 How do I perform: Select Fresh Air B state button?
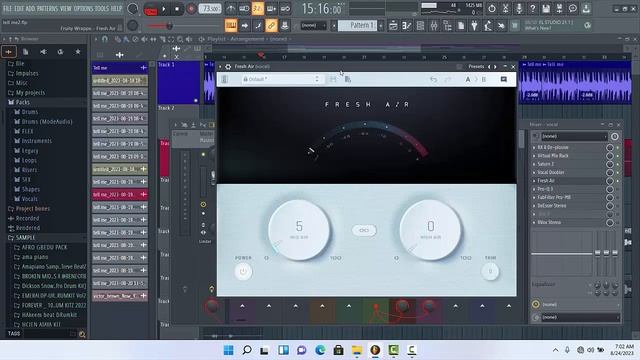tap(484, 79)
